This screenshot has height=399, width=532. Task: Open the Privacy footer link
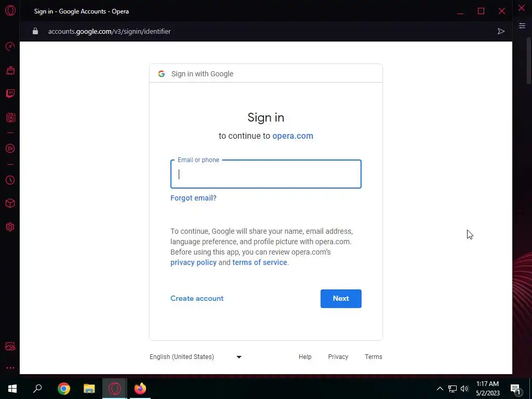tap(338, 356)
